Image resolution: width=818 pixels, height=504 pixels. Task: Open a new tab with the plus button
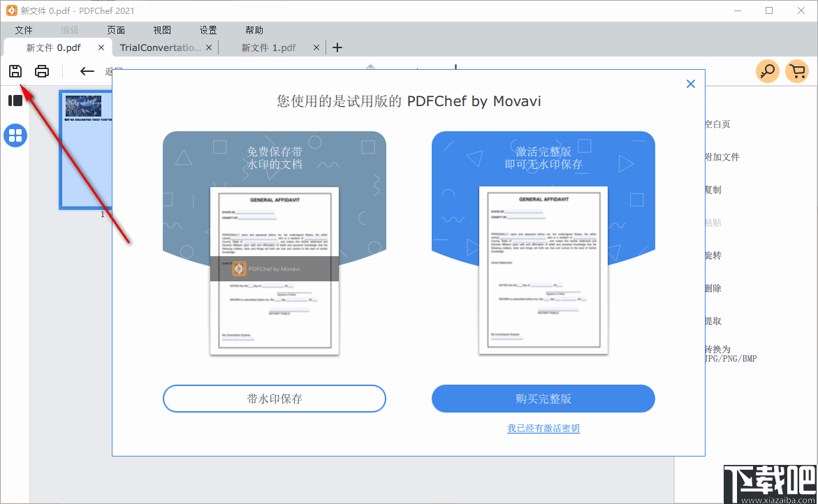click(337, 47)
